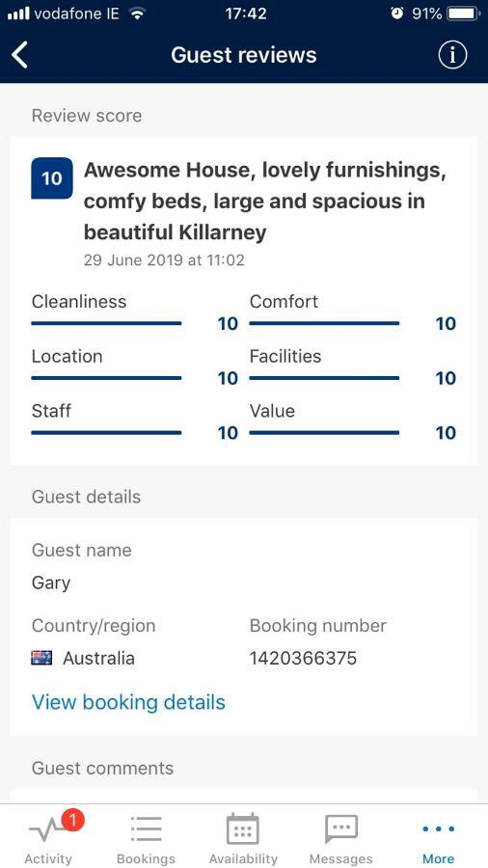Select the More tab label

pos(438,858)
